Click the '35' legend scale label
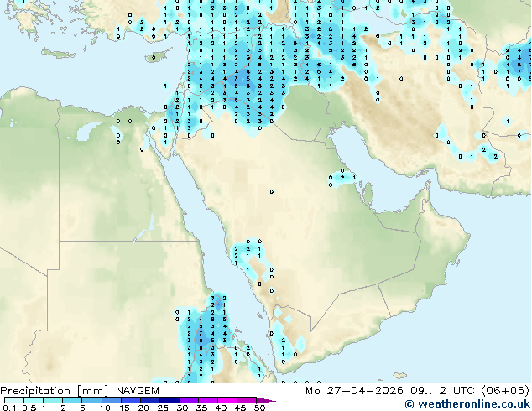The height and width of the screenshot is (411, 532). click(x=201, y=408)
